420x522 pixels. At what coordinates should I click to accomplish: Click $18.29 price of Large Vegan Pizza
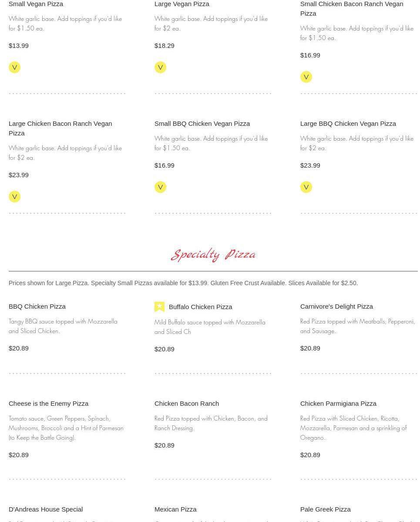pyautogui.click(x=164, y=45)
